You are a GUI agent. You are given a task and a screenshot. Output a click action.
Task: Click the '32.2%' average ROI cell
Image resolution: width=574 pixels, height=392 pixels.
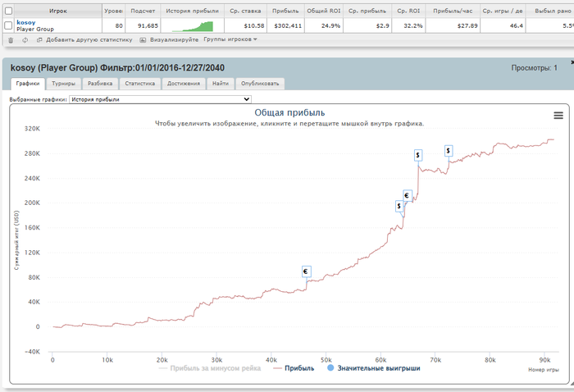tap(408, 25)
